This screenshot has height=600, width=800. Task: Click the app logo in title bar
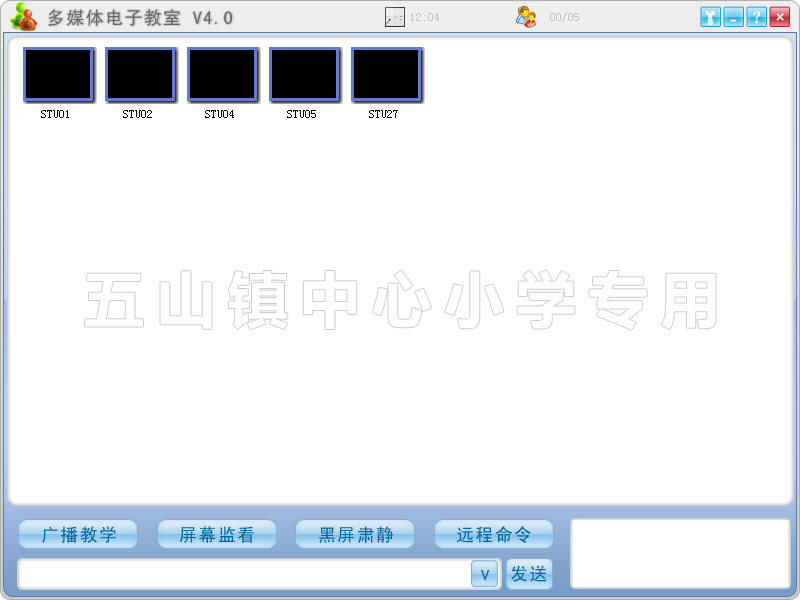tap(23, 17)
